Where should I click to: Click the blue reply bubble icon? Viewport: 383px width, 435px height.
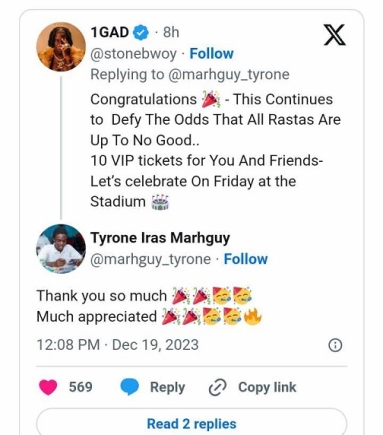tap(129, 387)
